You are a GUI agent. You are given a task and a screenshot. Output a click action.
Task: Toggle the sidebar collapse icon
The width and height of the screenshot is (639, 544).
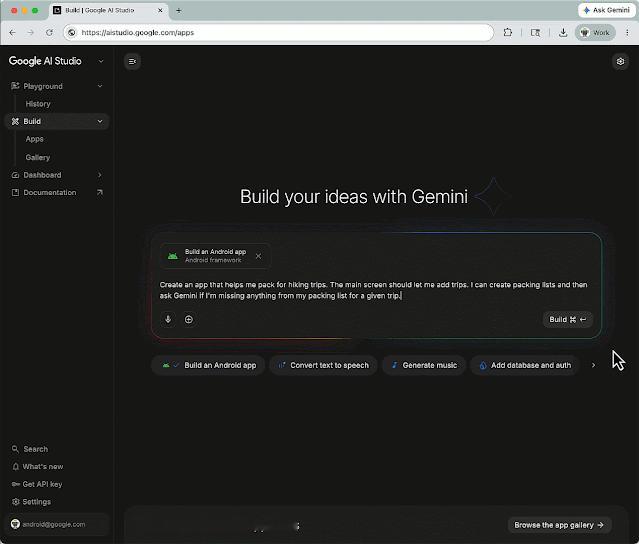point(132,62)
